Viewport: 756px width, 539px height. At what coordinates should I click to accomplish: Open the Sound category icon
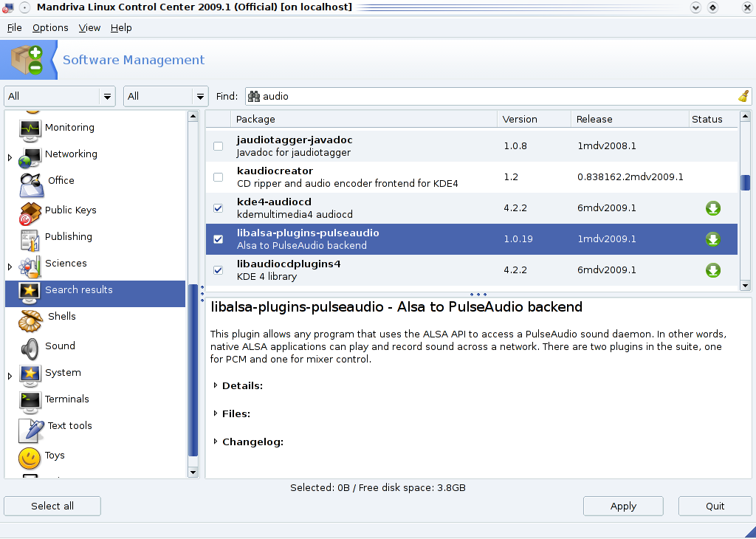tap(30, 347)
